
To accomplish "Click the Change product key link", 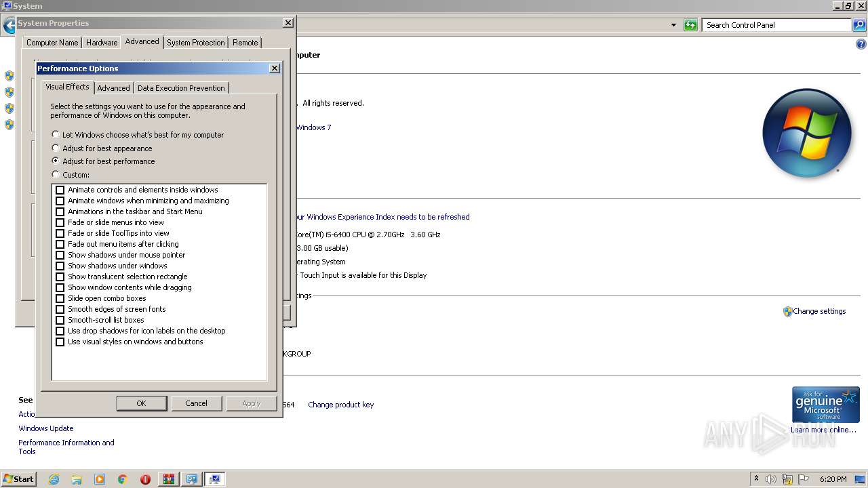I will point(340,405).
